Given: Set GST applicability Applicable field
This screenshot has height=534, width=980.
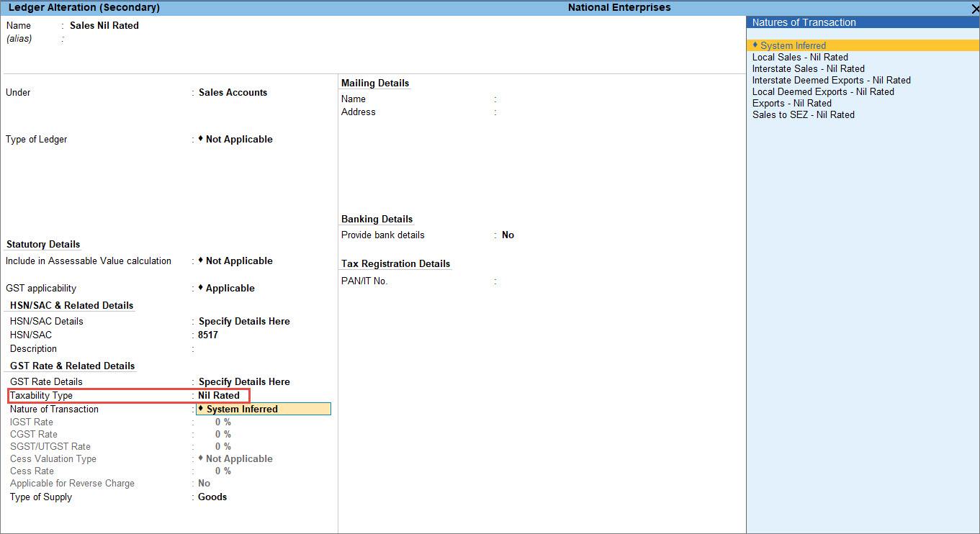Looking at the screenshot, I should (x=226, y=288).
